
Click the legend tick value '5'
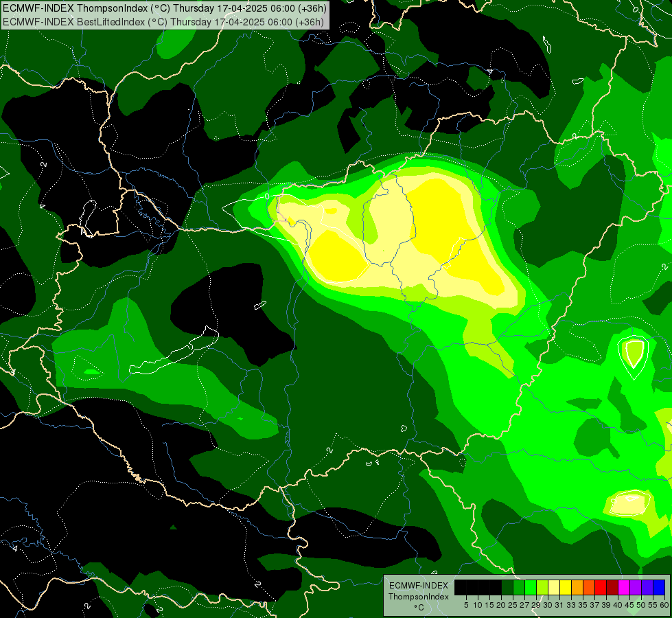(466, 605)
